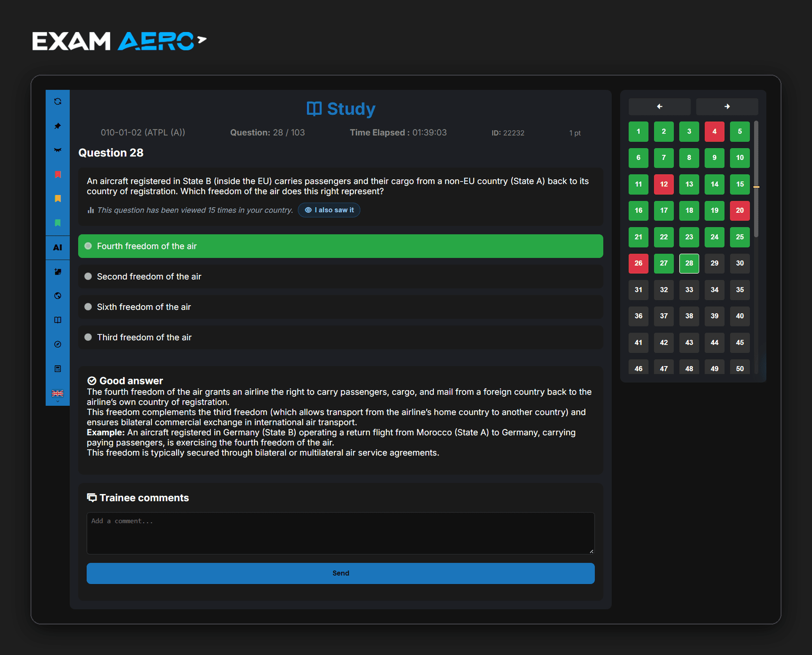
Task: Apply the red bookmark flag
Action: 58,175
